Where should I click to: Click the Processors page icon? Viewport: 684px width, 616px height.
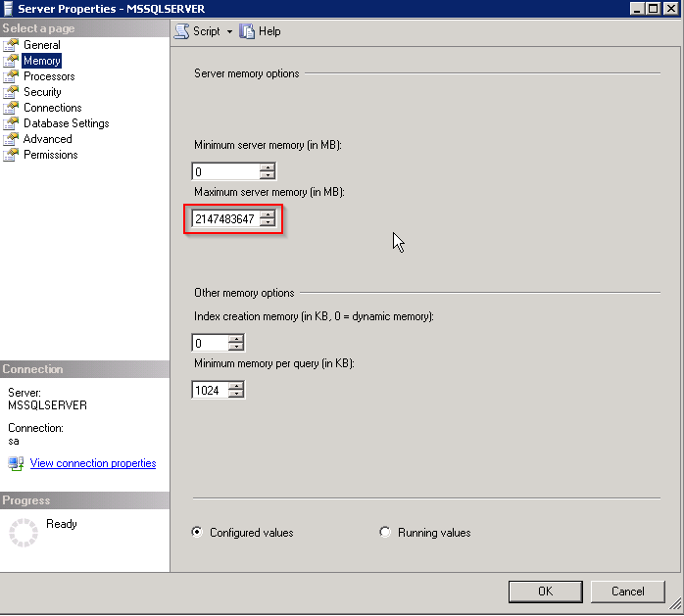click(11, 76)
